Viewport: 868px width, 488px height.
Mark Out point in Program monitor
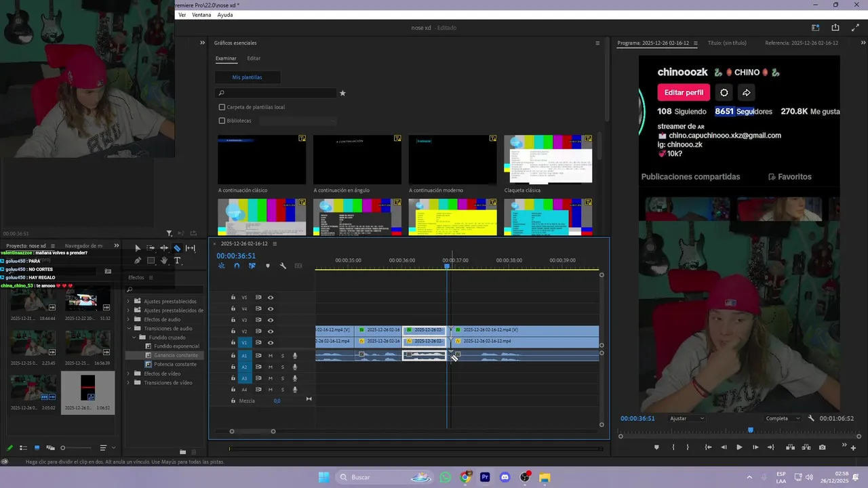(x=688, y=447)
